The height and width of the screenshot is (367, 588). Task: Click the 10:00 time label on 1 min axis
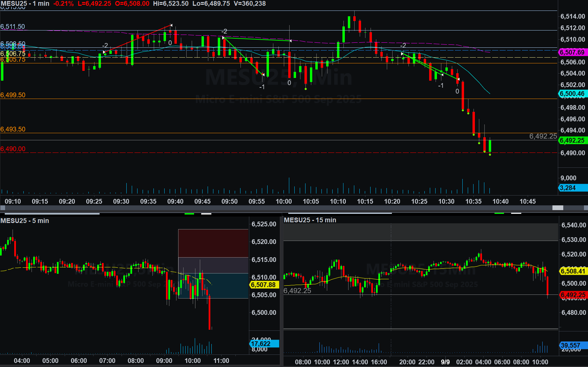click(x=283, y=201)
